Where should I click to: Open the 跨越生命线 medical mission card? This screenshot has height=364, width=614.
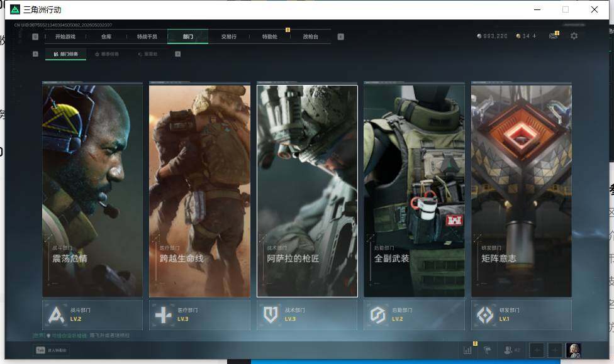coord(199,190)
